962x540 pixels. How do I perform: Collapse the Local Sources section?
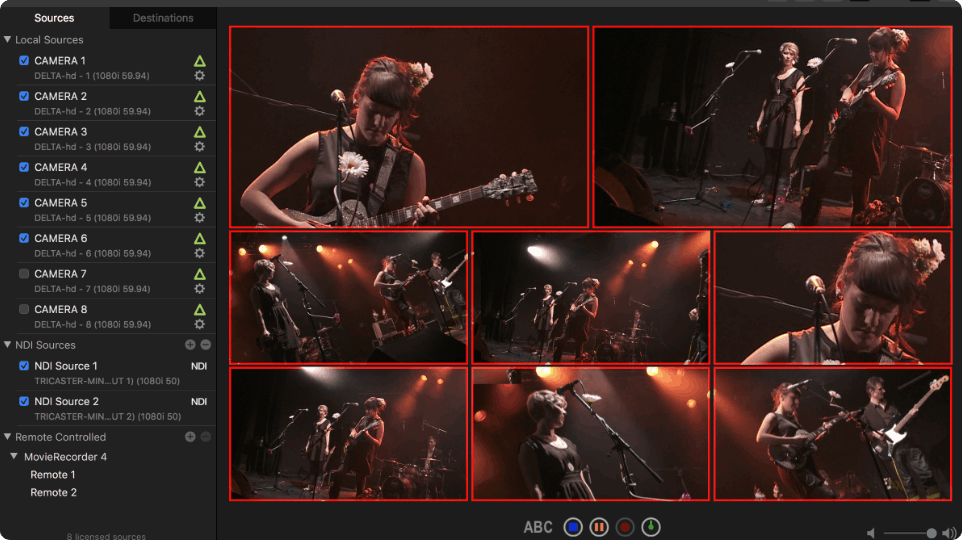pos(8,40)
